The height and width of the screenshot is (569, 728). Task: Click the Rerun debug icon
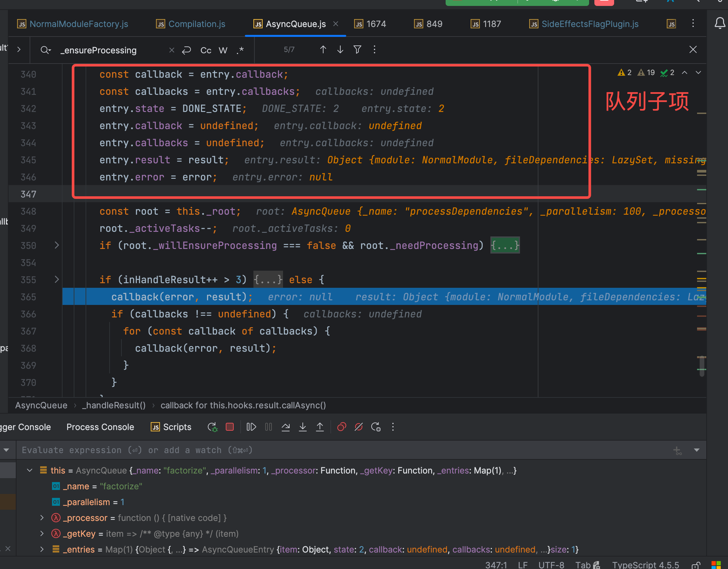(x=212, y=427)
